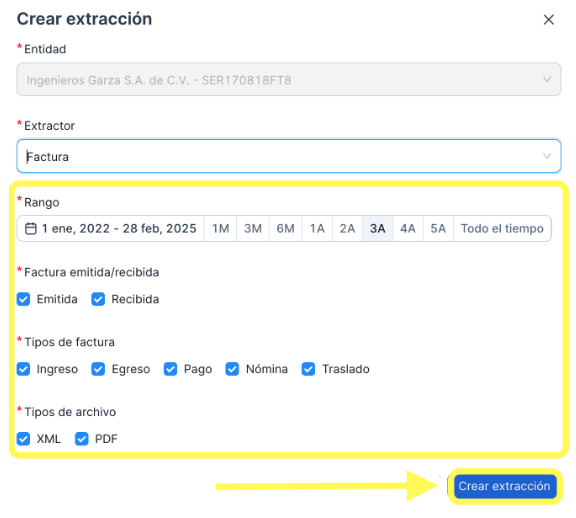Screen dimensions: 576x518
Task: Toggle the Nómina checkbox
Action: tap(232, 369)
